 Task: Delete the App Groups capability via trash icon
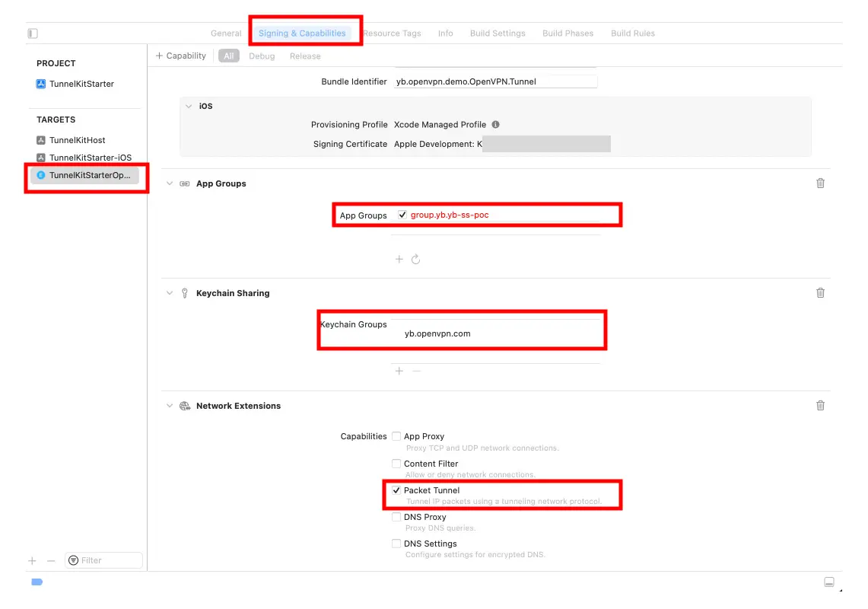[820, 183]
